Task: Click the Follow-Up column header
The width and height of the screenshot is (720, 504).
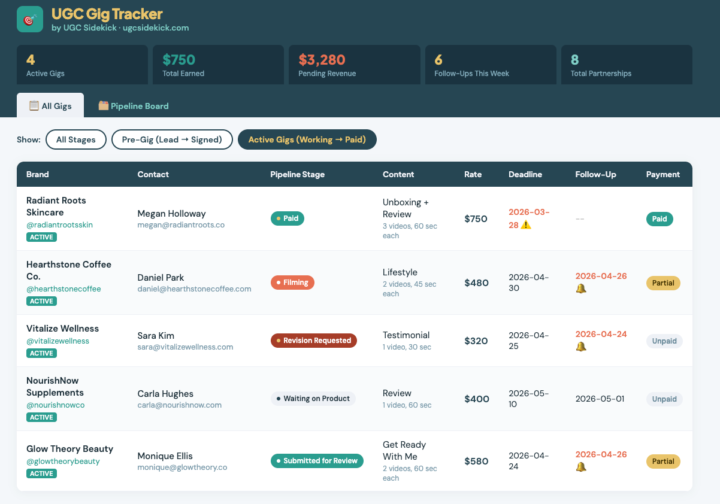Action: pos(596,174)
